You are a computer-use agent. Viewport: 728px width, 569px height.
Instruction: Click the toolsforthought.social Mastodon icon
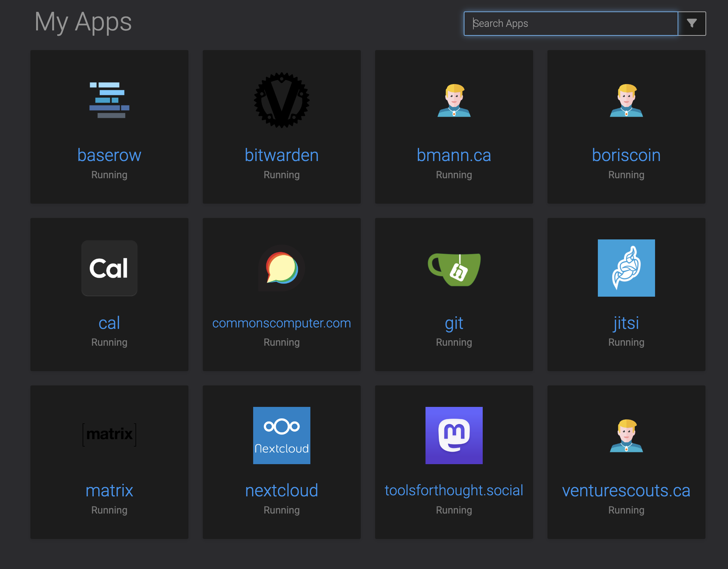tap(454, 436)
